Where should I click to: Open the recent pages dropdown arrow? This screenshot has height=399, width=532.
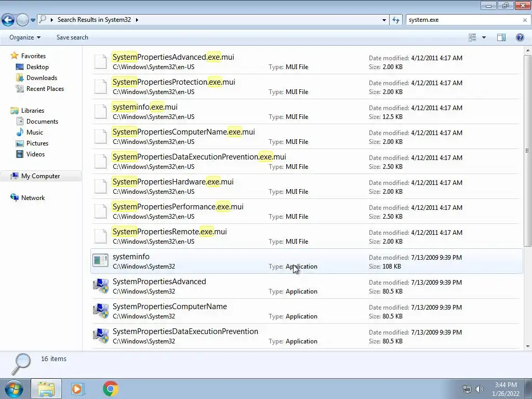click(33, 20)
